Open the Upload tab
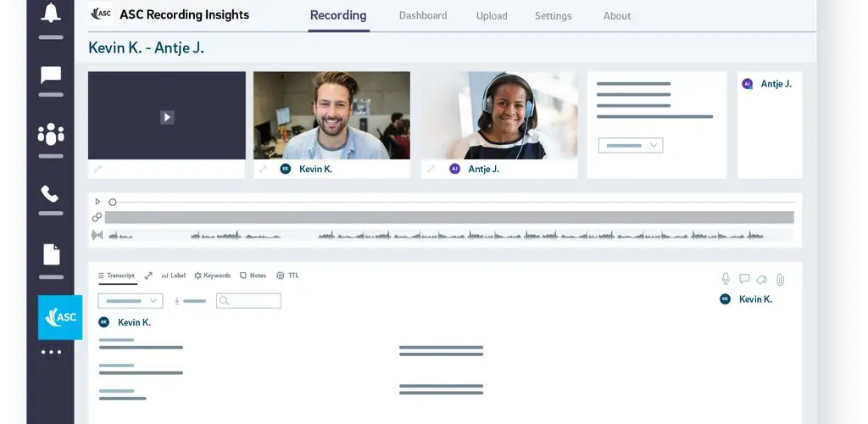 click(x=492, y=16)
